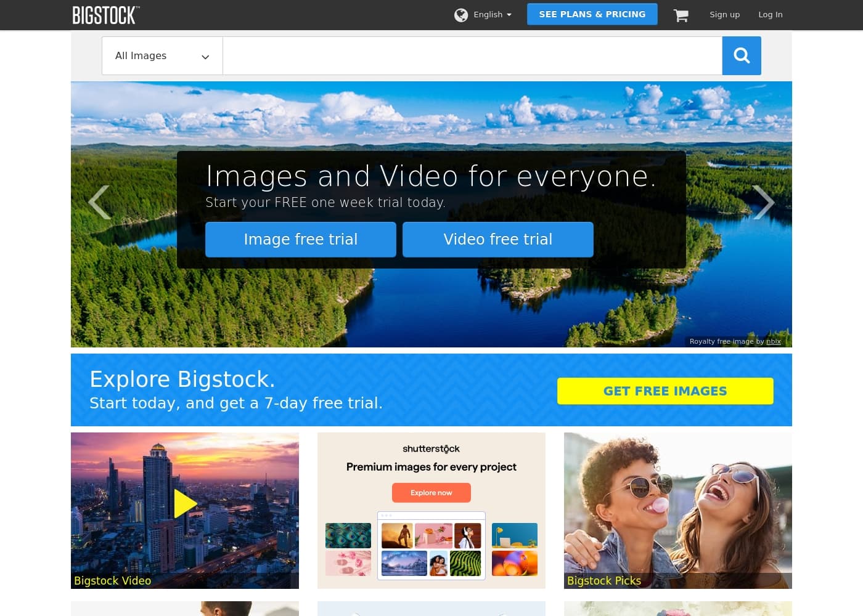Screen dimensions: 863x616
Task: Open the shopping cart
Action: coord(681,15)
